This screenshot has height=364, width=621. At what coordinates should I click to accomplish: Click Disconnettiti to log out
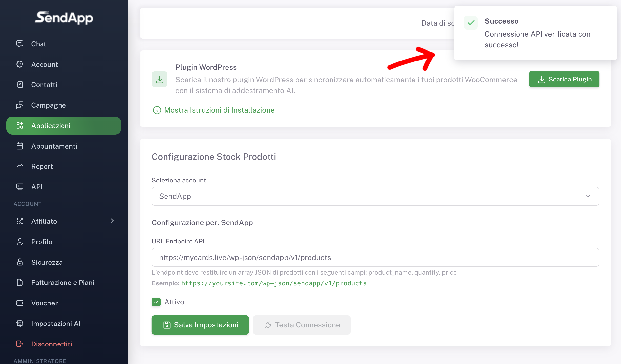click(x=51, y=344)
